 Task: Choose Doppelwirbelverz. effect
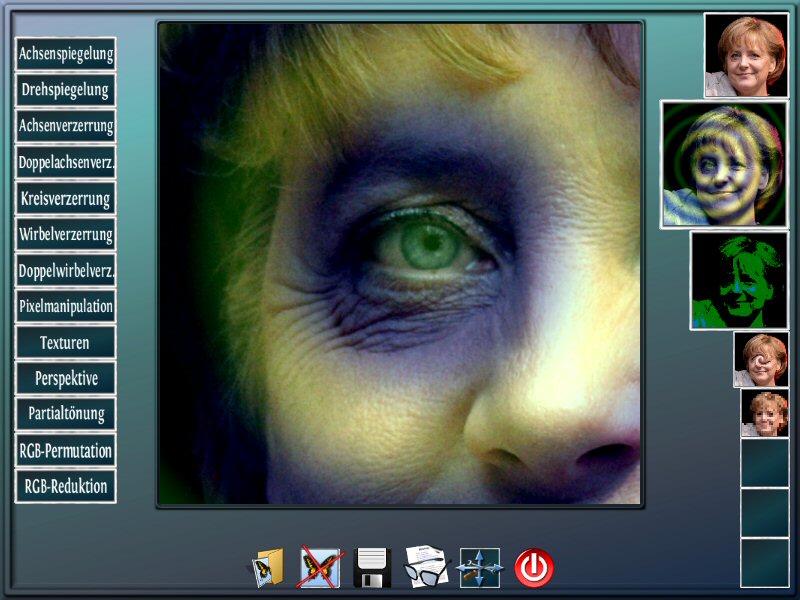(x=66, y=270)
